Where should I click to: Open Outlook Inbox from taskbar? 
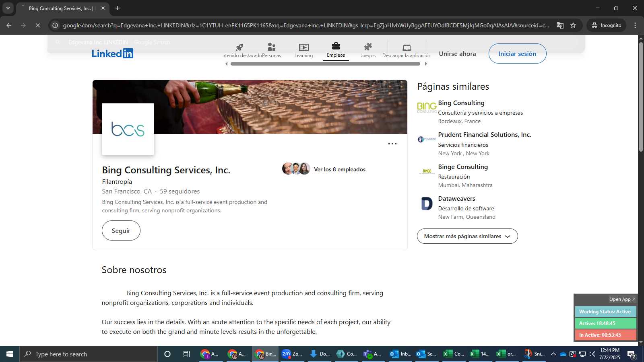pos(400,354)
